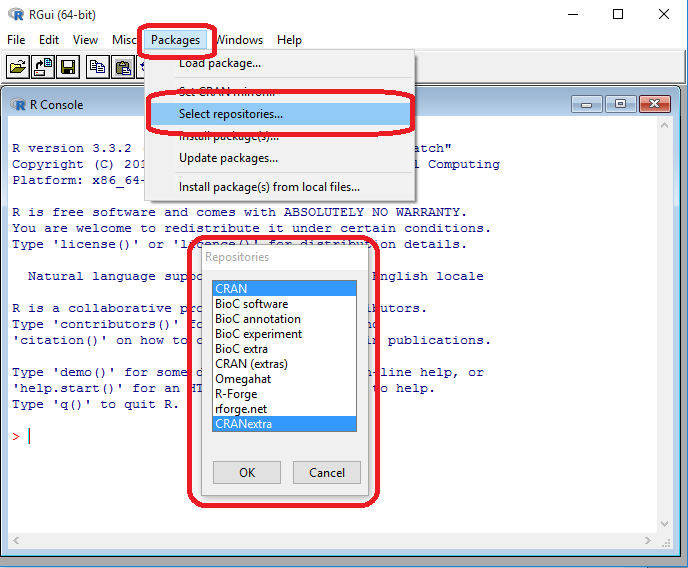Open the Edit menu
Image resolution: width=688 pixels, height=568 pixels.
[x=49, y=40]
